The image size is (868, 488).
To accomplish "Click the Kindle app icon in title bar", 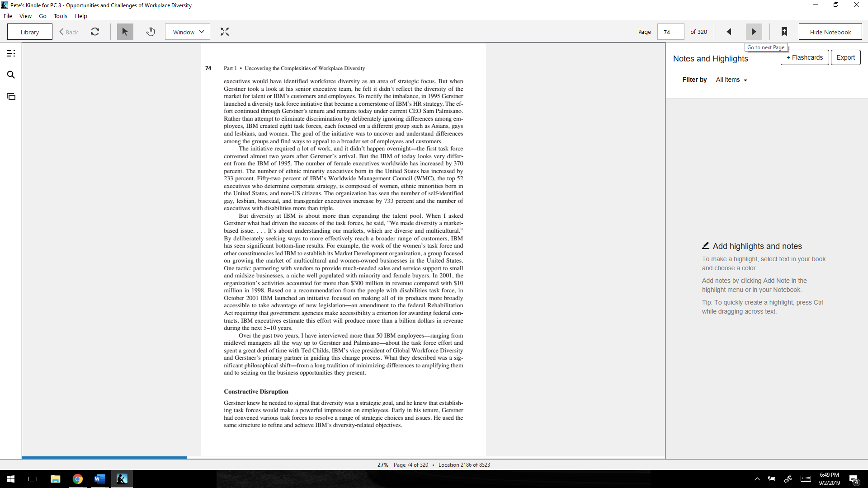I will 5,5.
